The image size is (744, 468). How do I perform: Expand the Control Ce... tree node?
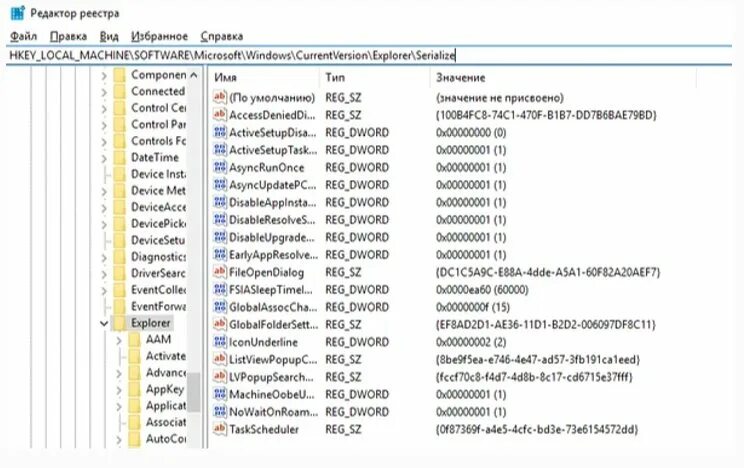[104, 109]
